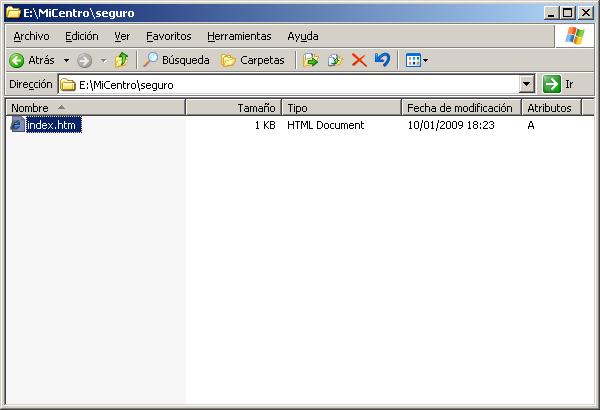
Task: Click the Atrás back arrow icon
Action: pyautogui.click(x=17, y=60)
